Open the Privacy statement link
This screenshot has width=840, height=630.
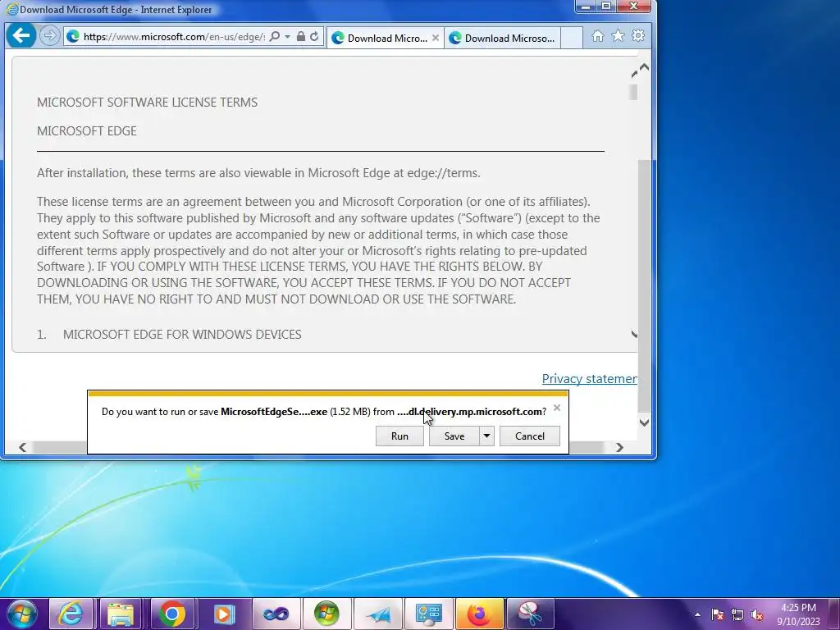point(589,379)
